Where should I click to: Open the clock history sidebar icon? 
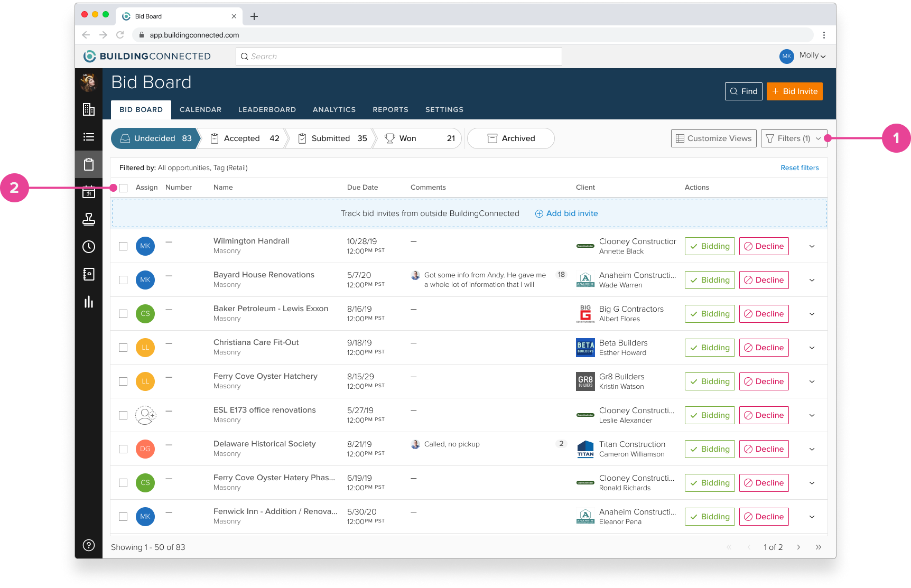[89, 247]
